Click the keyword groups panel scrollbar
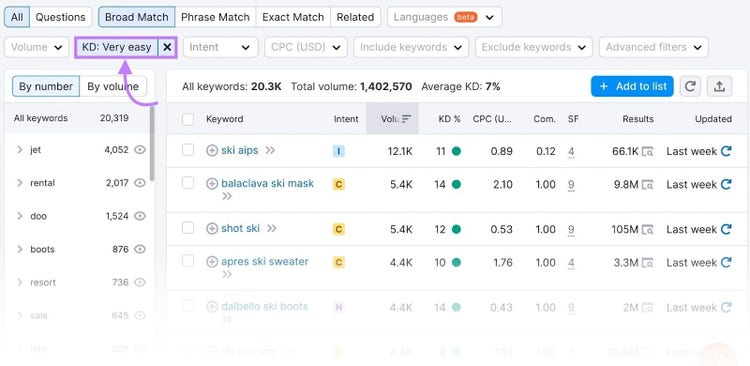Screen dimensions: 750x366 pos(152,143)
